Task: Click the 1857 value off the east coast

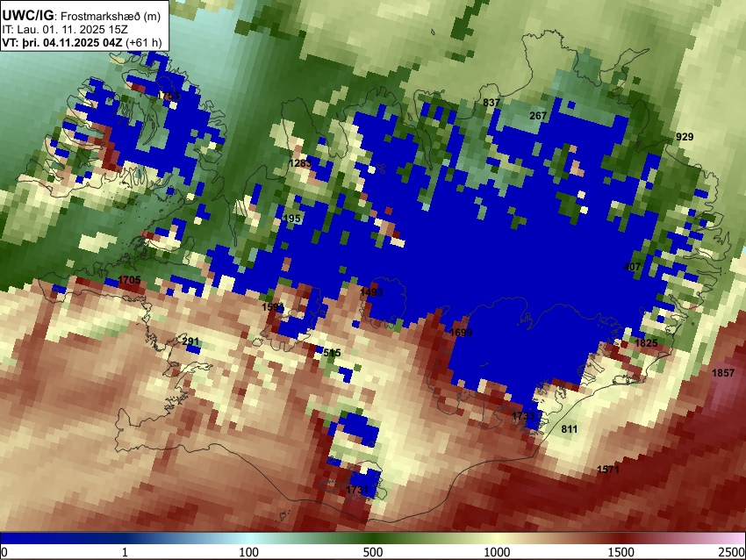Action: pos(723,372)
